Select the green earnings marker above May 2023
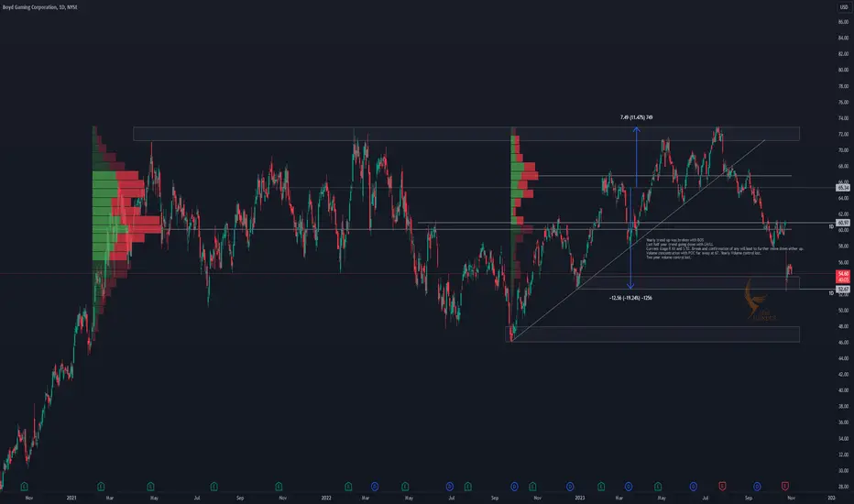 coord(658,486)
